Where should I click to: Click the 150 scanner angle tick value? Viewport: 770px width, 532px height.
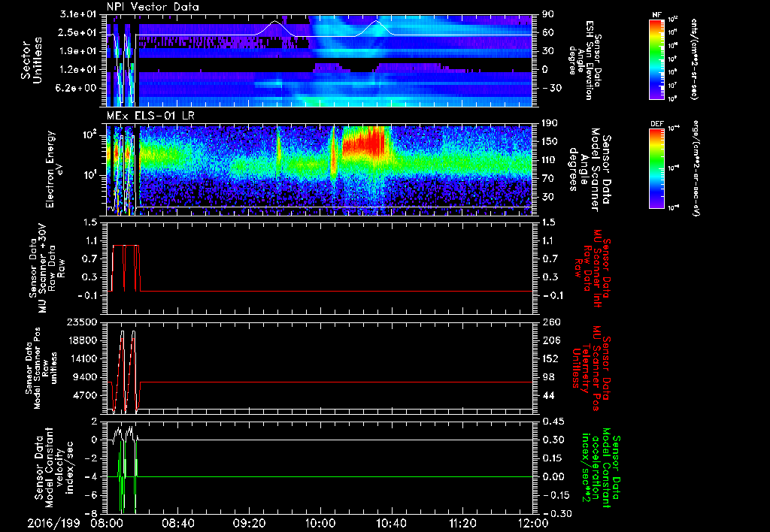point(551,142)
